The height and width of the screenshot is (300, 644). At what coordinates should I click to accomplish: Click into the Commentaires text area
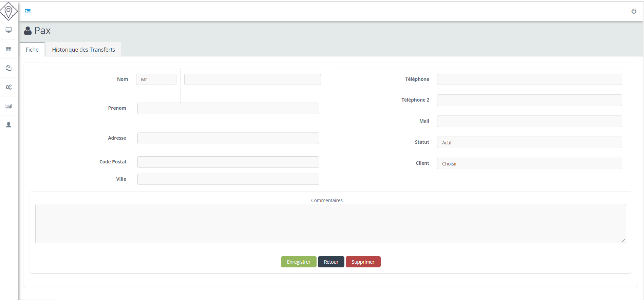tap(330, 223)
